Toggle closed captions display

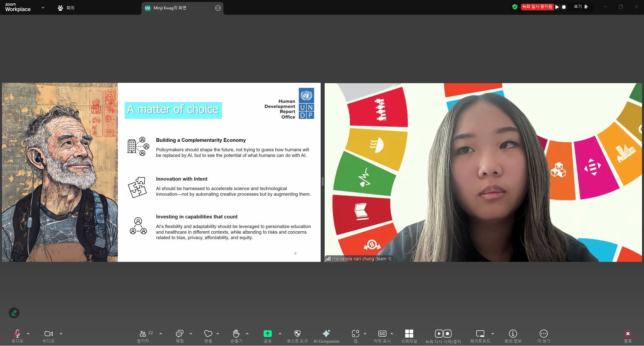click(382, 334)
